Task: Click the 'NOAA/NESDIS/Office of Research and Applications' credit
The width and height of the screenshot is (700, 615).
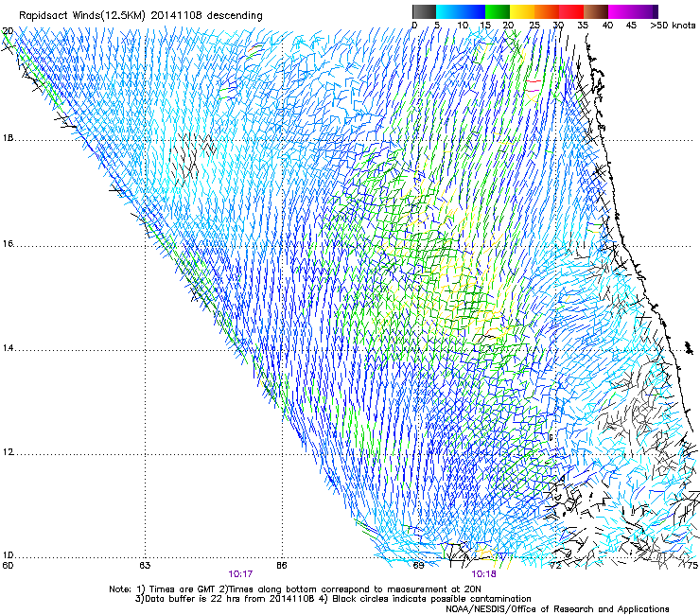Action: pos(557,608)
